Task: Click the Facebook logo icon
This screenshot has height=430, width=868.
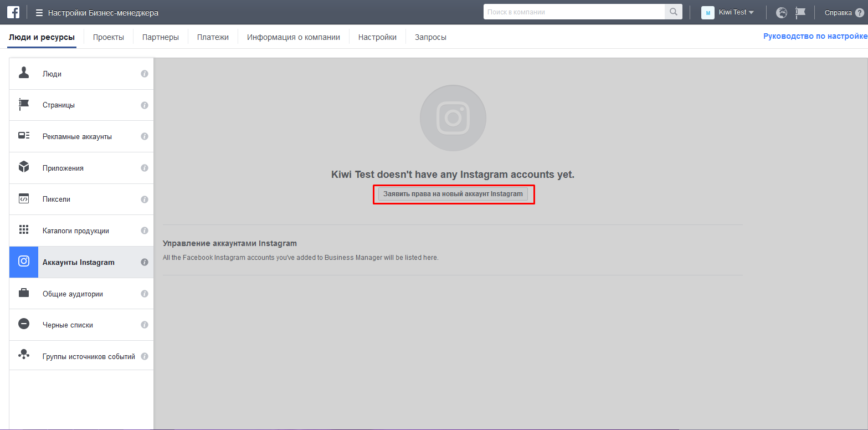Action: pyautogui.click(x=13, y=12)
